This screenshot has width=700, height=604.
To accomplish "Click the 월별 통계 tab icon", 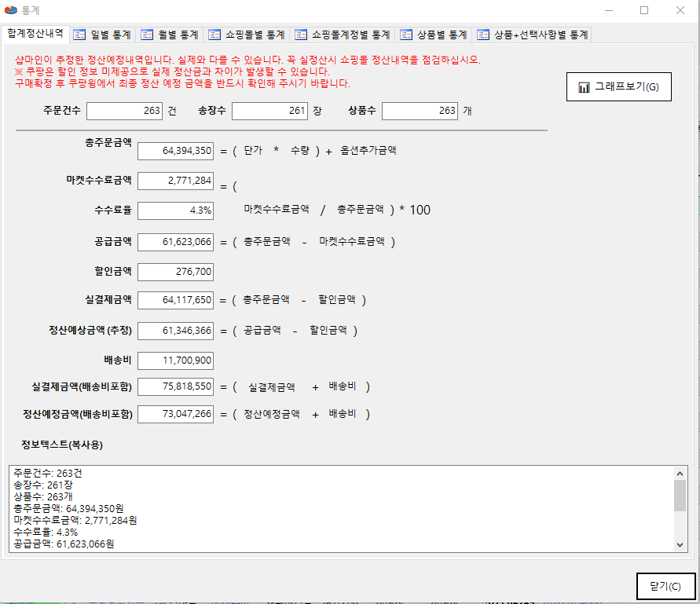I will [x=147, y=35].
